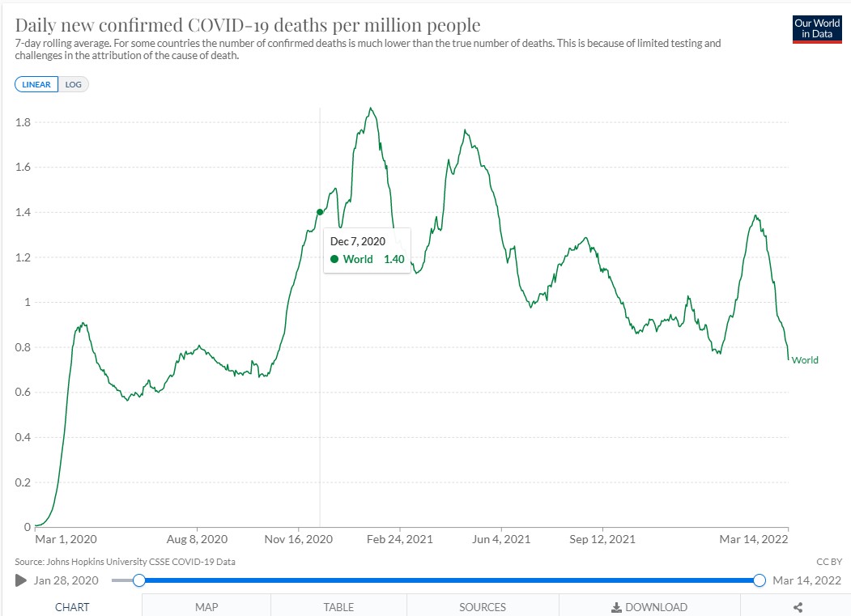
Task: Click the Jan 28, 2020 start date
Action: click(x=66, y=580)
